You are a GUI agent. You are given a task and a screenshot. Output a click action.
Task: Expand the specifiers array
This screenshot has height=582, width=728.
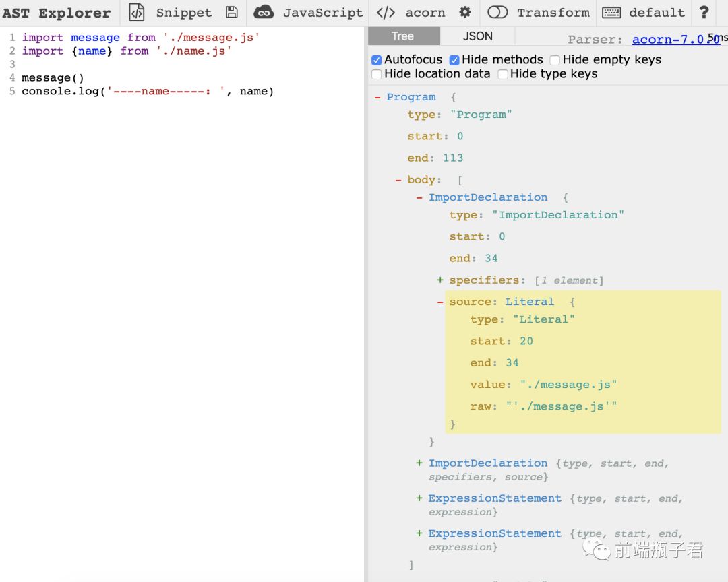pos(440,280)
